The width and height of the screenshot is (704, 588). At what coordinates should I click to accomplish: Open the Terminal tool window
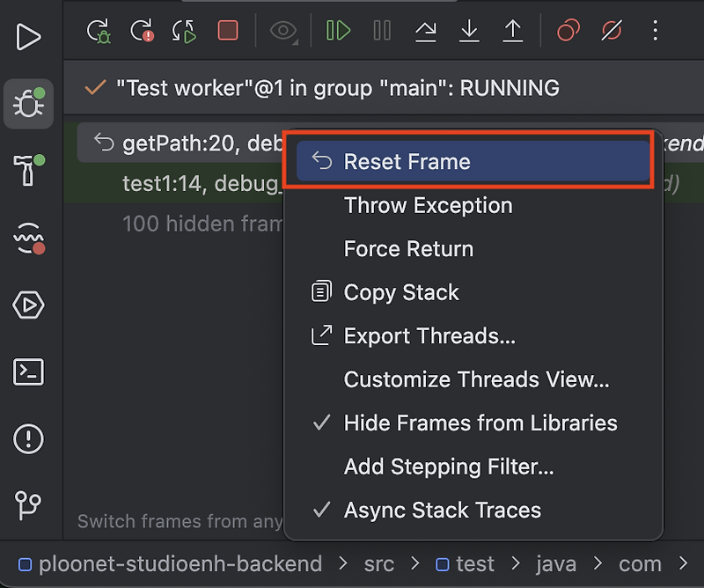click(29, 372)
